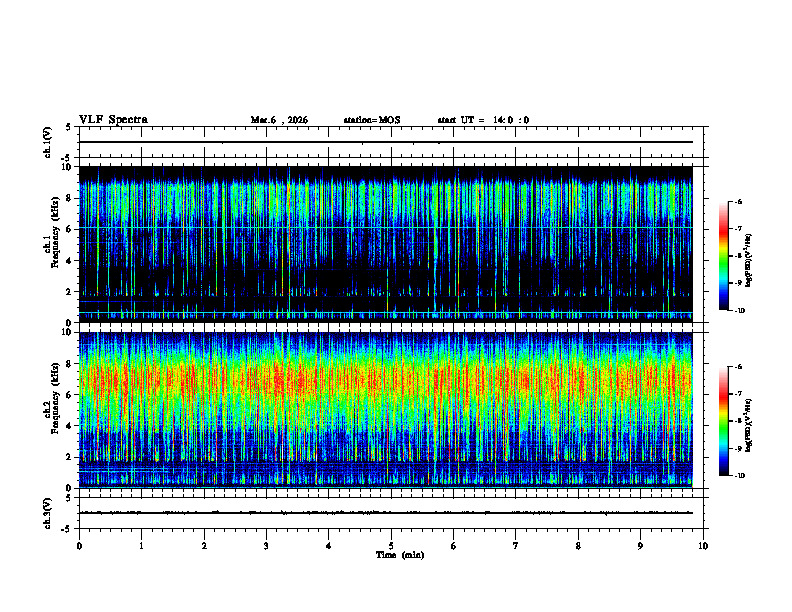Click the "VLF Spectra" plot title
Image resolution: width=792 pixels, height=612 pixels.
113,120
